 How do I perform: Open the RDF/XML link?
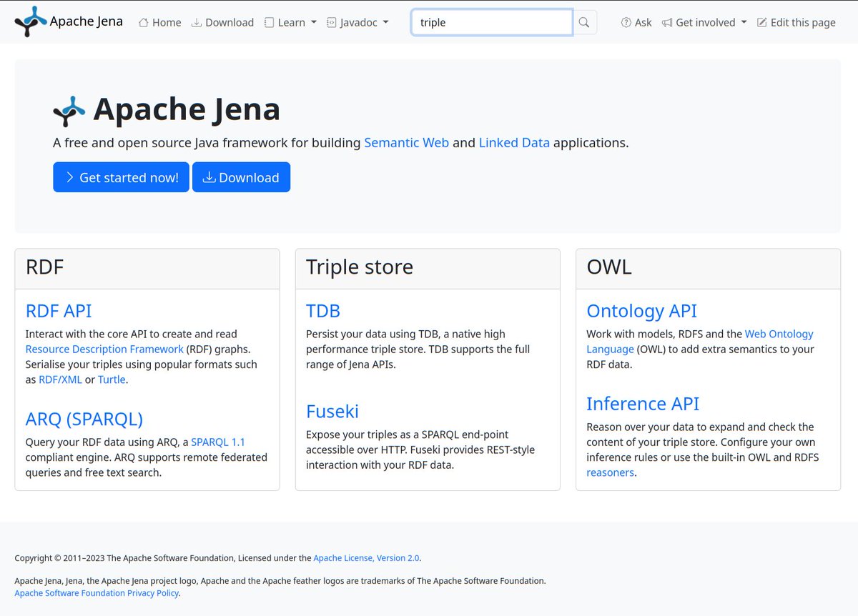(x=61, y=379)
